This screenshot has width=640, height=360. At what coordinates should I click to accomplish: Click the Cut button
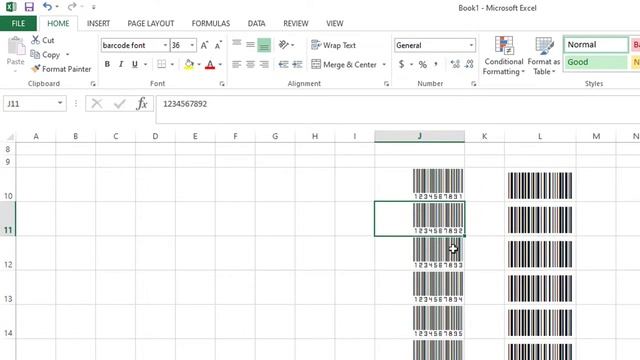tap(43, 40)
